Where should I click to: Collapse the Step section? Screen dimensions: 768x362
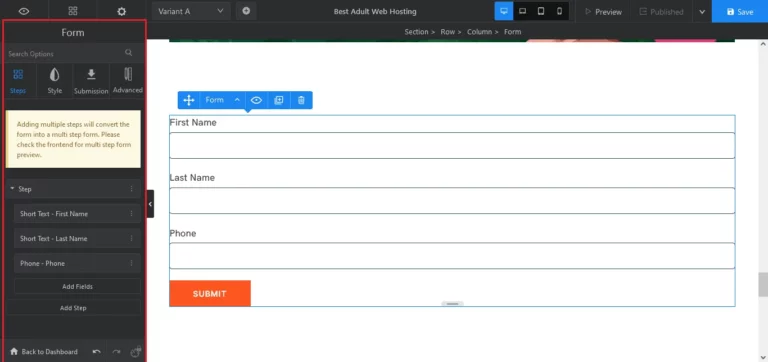coord(12,189)
